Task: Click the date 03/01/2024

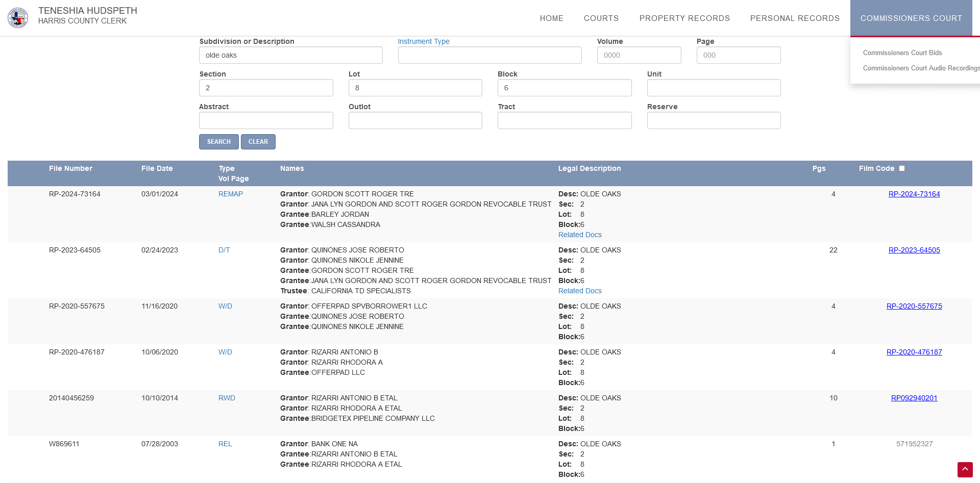Action: click(160, 194)
